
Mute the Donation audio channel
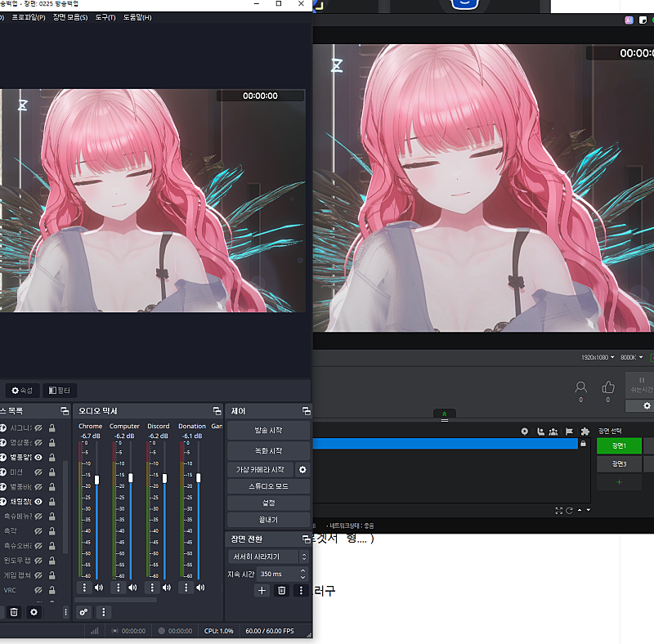(200, 588)
